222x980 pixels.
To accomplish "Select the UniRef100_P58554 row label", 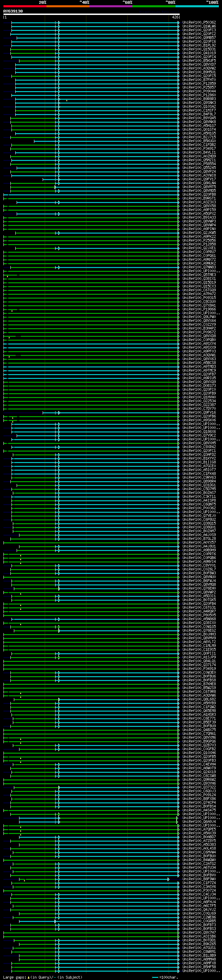I will tap(199, 164).
